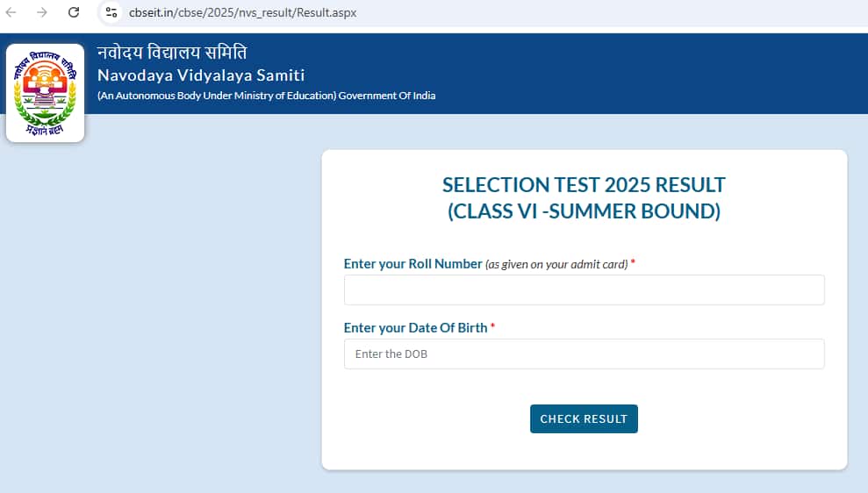Click the admit card hint text

[556, 264]
